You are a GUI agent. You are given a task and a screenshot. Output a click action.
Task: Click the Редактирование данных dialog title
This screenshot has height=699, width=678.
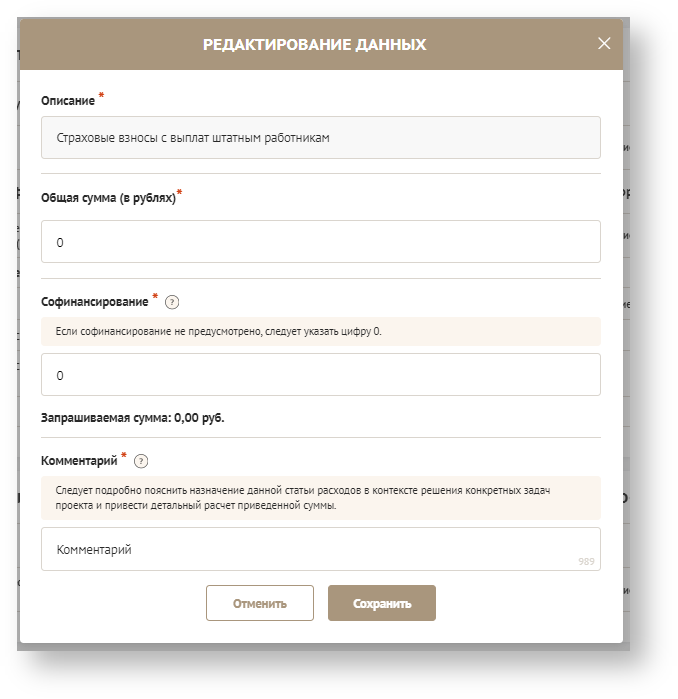(314, 45)
